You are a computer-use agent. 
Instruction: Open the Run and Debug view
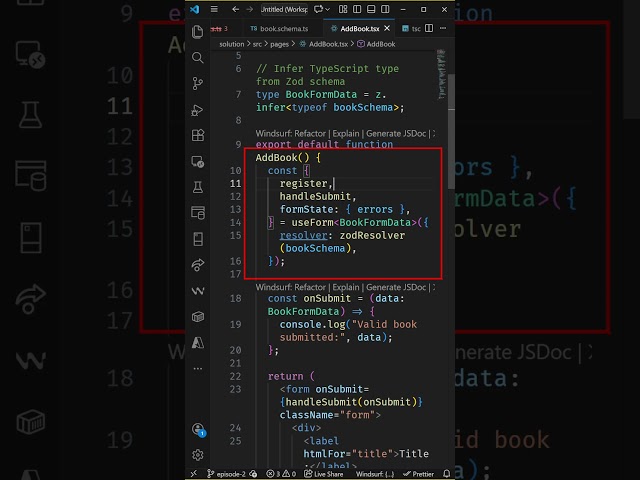click(x=198, y=109)
